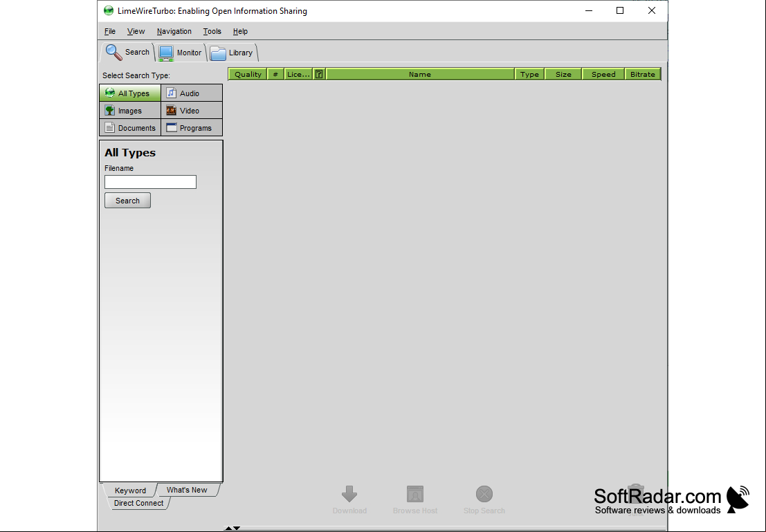Sort by the License column header
The image size is (766, 532).
tap(298, 74)
